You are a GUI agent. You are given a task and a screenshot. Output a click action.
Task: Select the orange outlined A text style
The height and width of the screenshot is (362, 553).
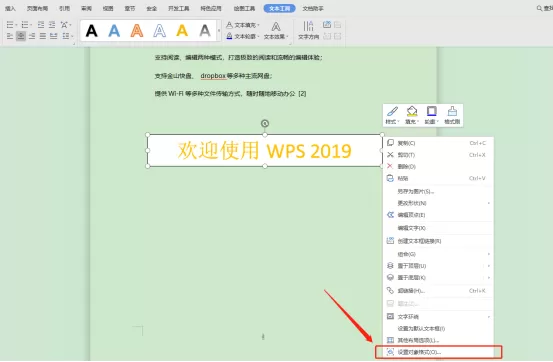137,31
